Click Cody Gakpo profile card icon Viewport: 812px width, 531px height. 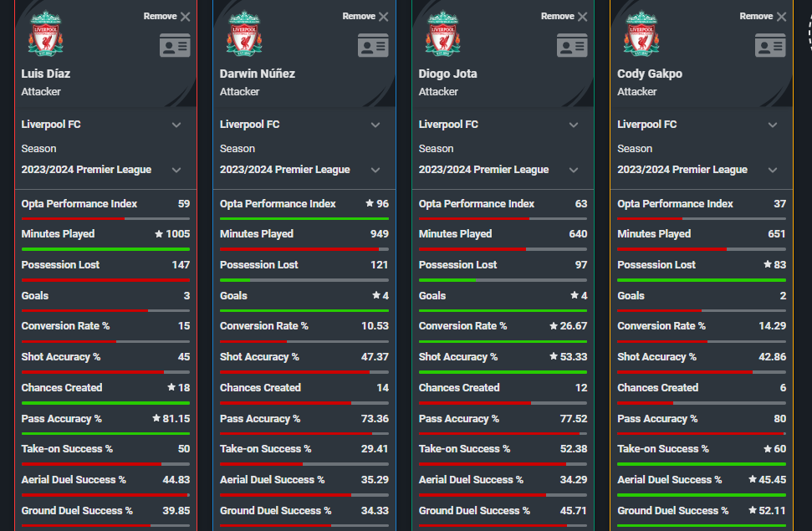[770, 45]
